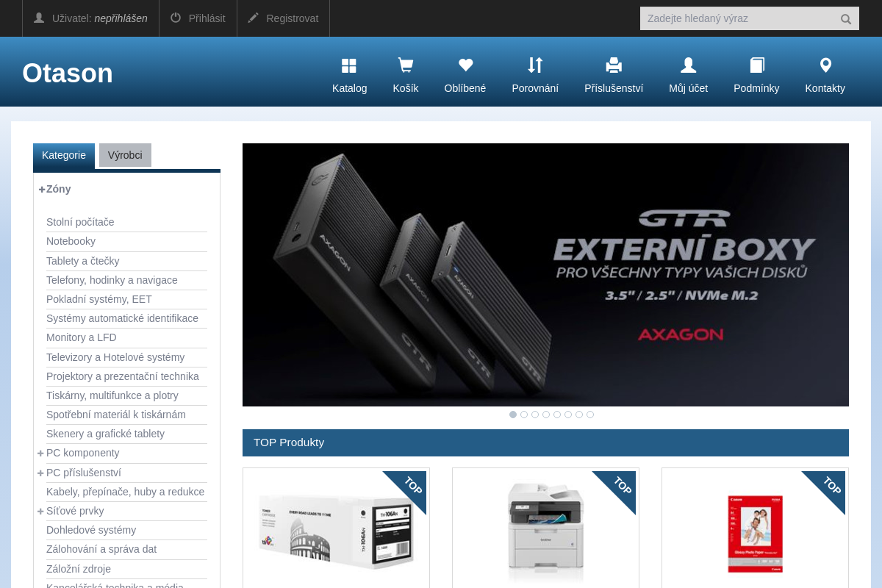This screenshot has height=588, width=882.
Task: Switch to the Kategorie tab
Action: click(64, 155)
